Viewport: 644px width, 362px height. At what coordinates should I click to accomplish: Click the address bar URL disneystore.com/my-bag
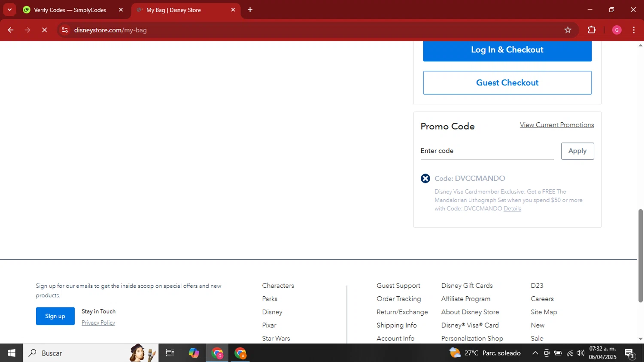click(110, 30)
